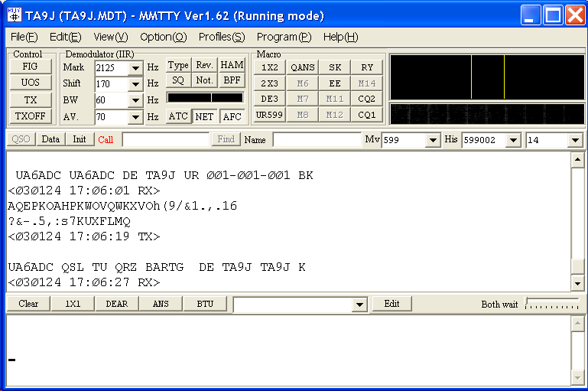The height and width of the screenshot is (391, 588).
Task: Click the M12 macro button
Action: [x=334, y=115]
